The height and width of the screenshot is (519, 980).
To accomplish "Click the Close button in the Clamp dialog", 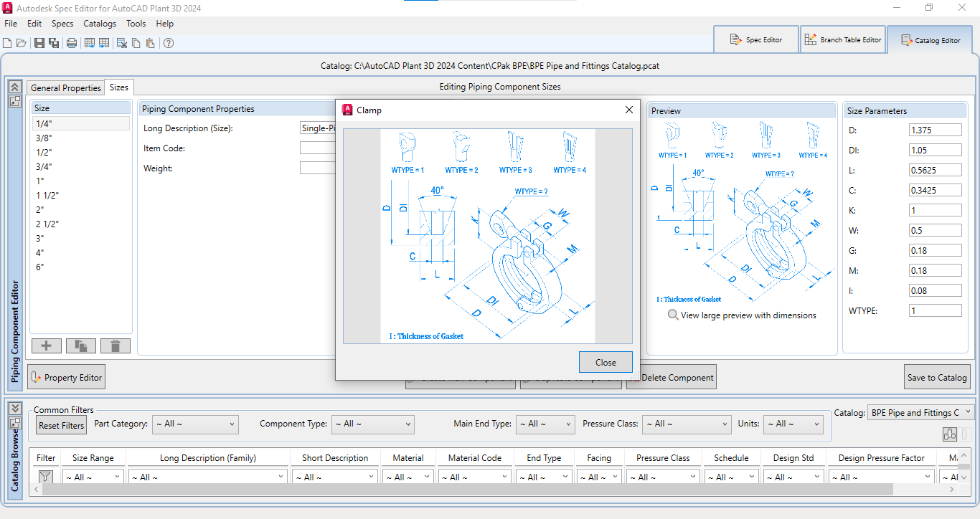I will pyautogui.click(x=606, y=362).
